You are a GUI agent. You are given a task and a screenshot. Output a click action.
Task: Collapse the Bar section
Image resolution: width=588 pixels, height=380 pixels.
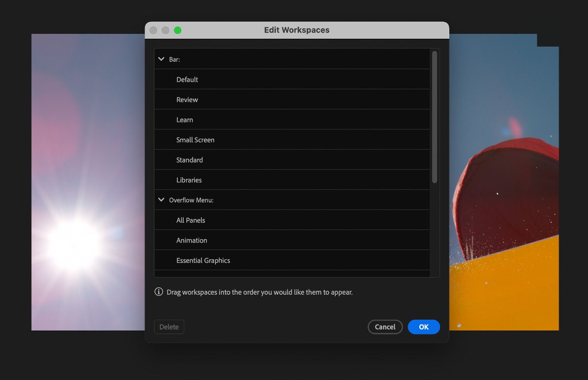tap(161, 58)
